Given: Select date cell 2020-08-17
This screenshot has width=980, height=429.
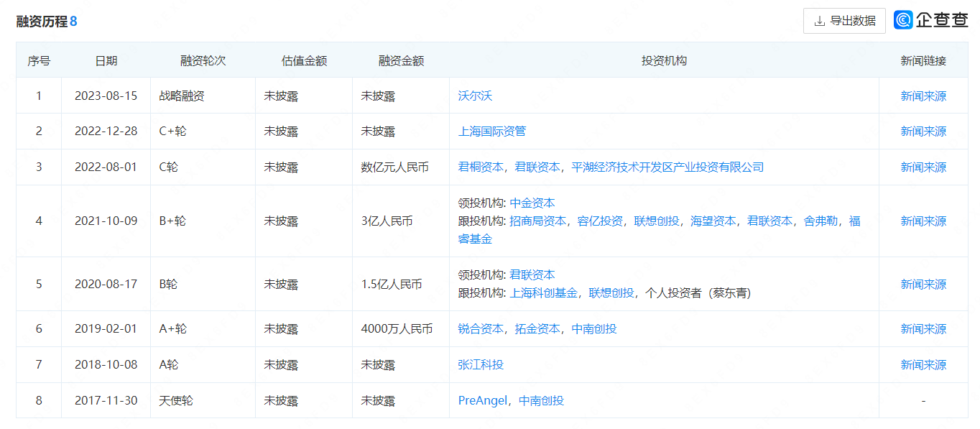Looking at the screenshot, I should [106, 285].
